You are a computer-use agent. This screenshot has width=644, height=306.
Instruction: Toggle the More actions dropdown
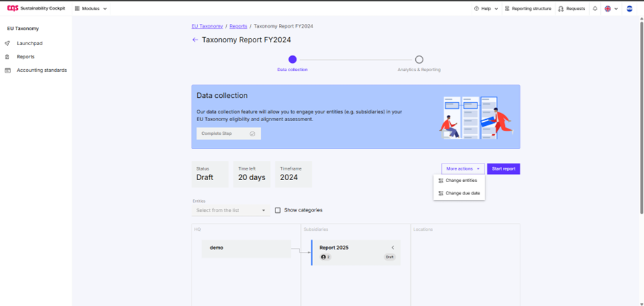(463, 168)
